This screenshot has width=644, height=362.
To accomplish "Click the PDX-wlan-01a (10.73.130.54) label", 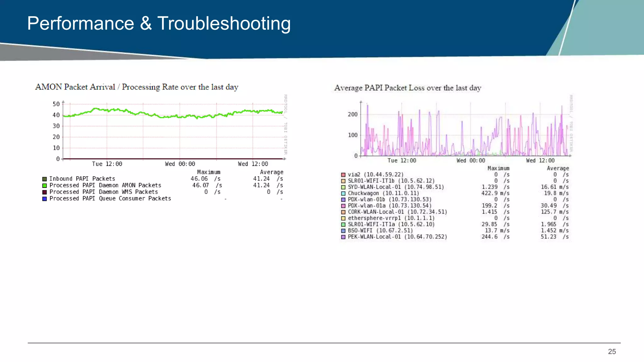I will pyautogui.click(x=390, y=206).
